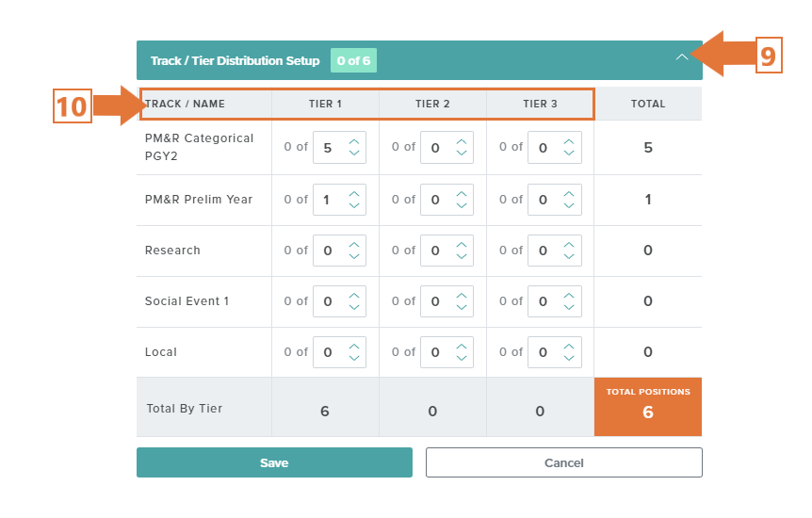Focus PM&R Prelim Year Tier 2 field
The height and width of the screenshot is (518, 812).
(447, 200)
